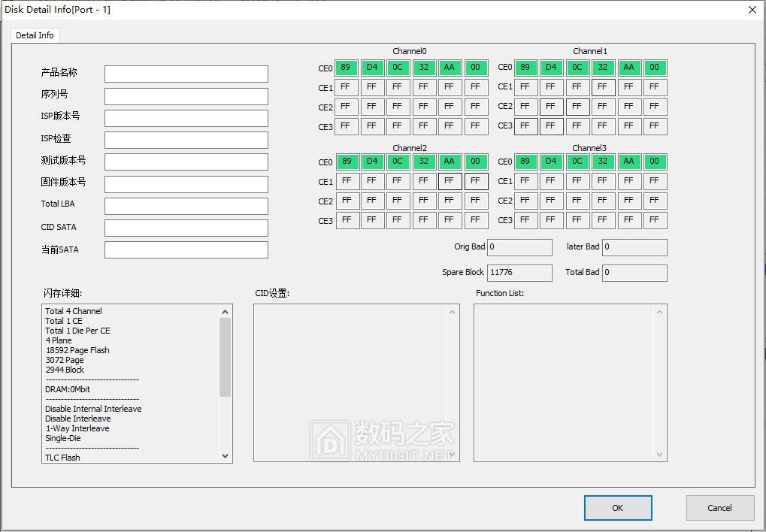Screen dimensions: 766x532
Task: Select the 当前SATA text box
Action: point(186,249)
